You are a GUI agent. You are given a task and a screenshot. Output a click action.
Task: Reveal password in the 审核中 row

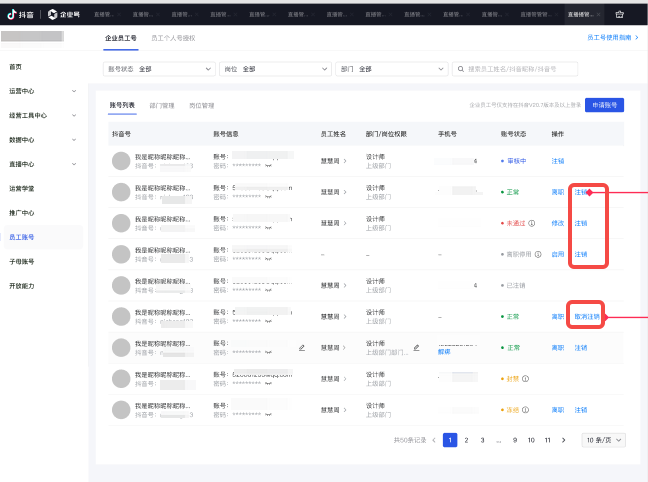pyautogui.click(x=268, y=166)
